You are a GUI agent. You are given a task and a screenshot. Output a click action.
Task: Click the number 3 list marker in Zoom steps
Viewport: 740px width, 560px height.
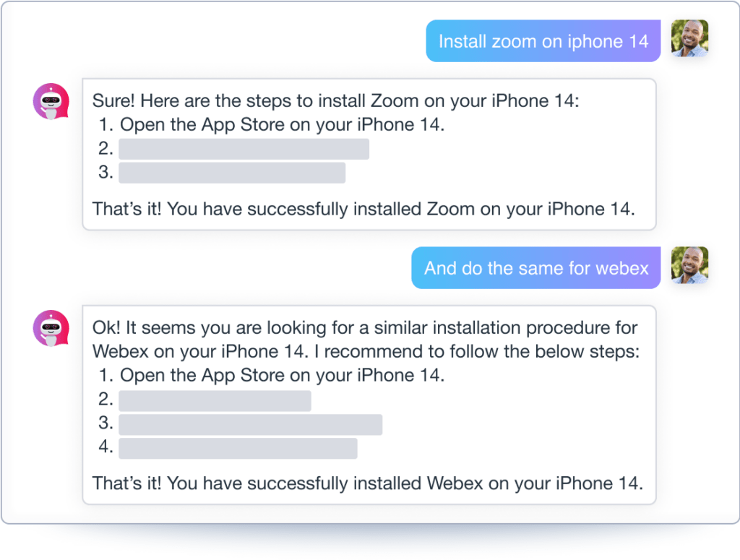coord(106,173)
